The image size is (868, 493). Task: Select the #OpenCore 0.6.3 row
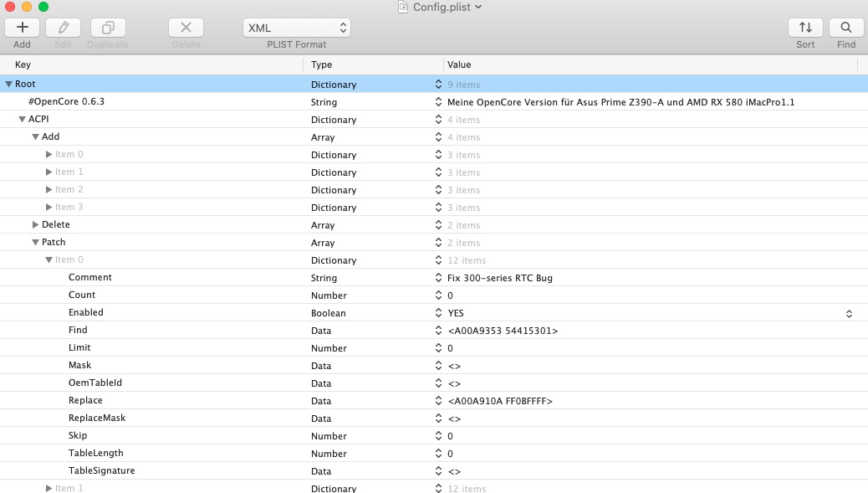click(66, 102)
